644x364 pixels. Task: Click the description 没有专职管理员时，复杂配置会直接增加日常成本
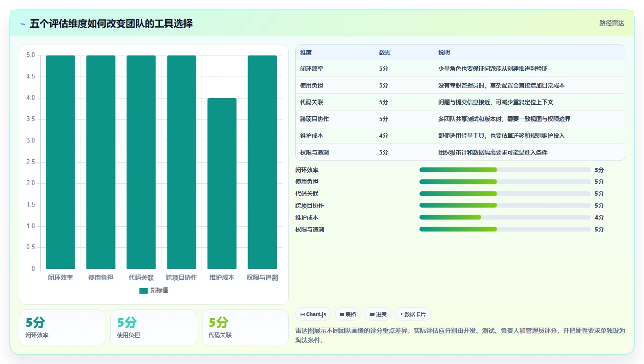501,86
